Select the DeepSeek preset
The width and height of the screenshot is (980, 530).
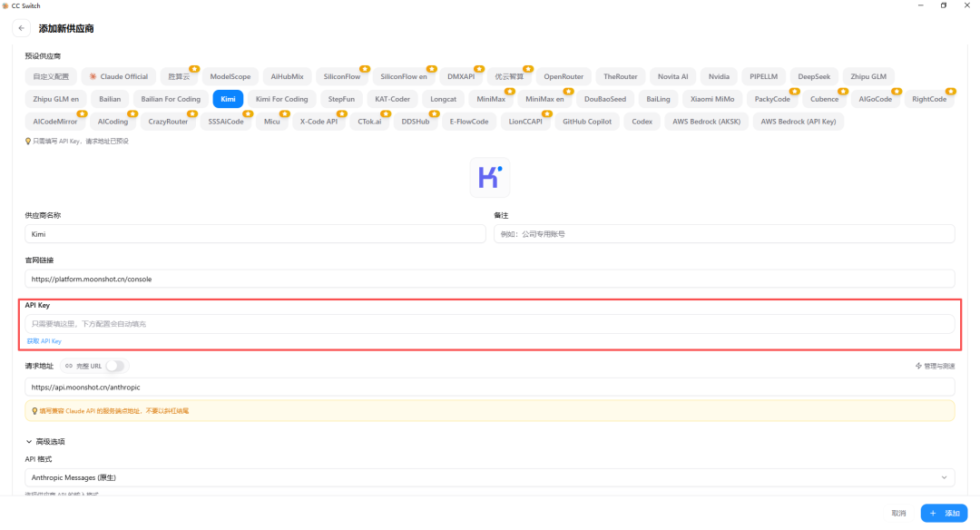[814, 76]
